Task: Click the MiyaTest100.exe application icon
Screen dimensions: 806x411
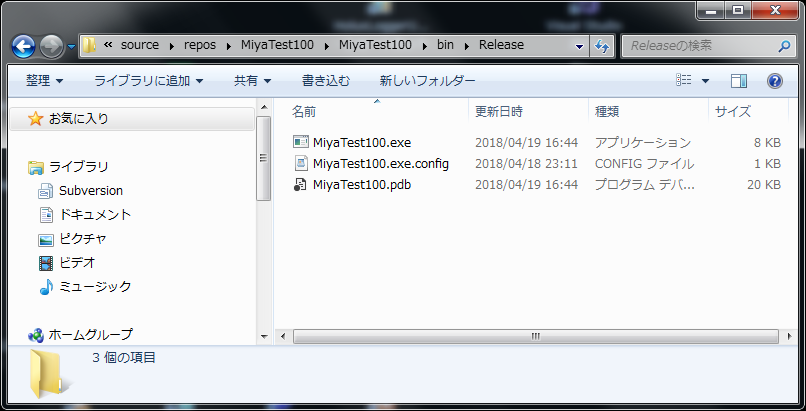Action: (x=301, y=142)
